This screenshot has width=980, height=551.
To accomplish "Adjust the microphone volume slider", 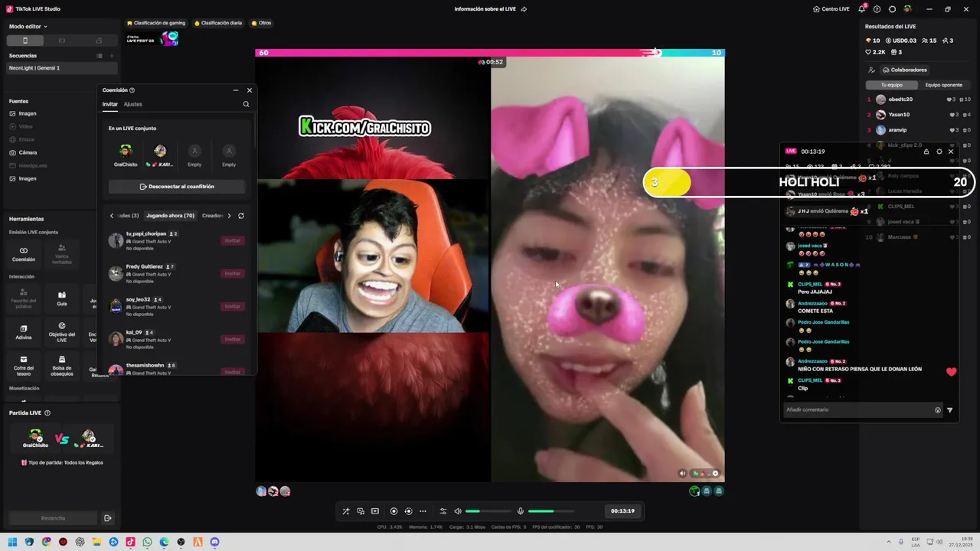I will (551, 511).
